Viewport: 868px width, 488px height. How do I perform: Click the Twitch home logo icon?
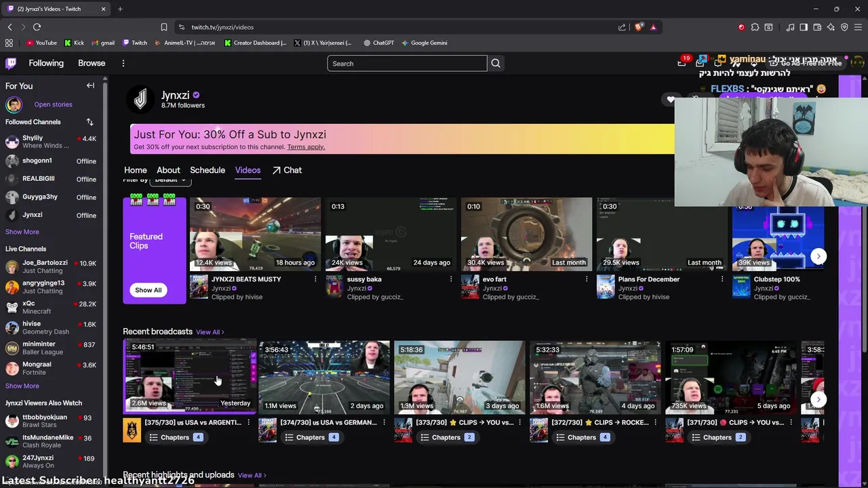point(11,63)
